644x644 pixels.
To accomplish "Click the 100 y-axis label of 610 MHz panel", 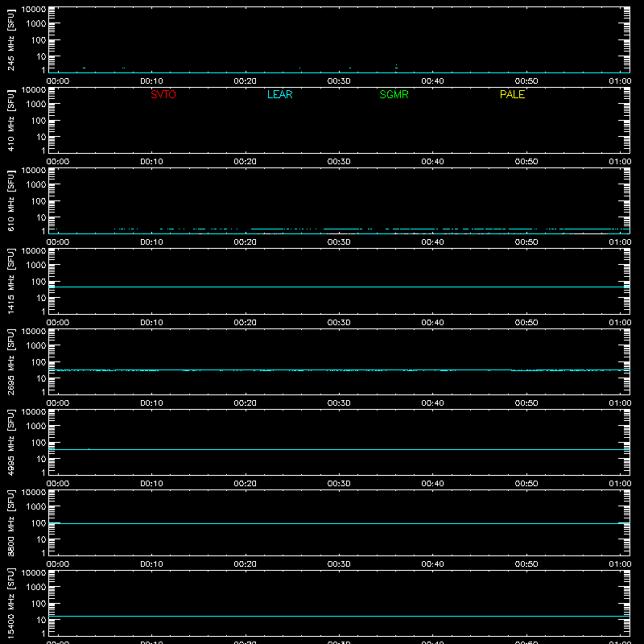I will coord(39,201).
